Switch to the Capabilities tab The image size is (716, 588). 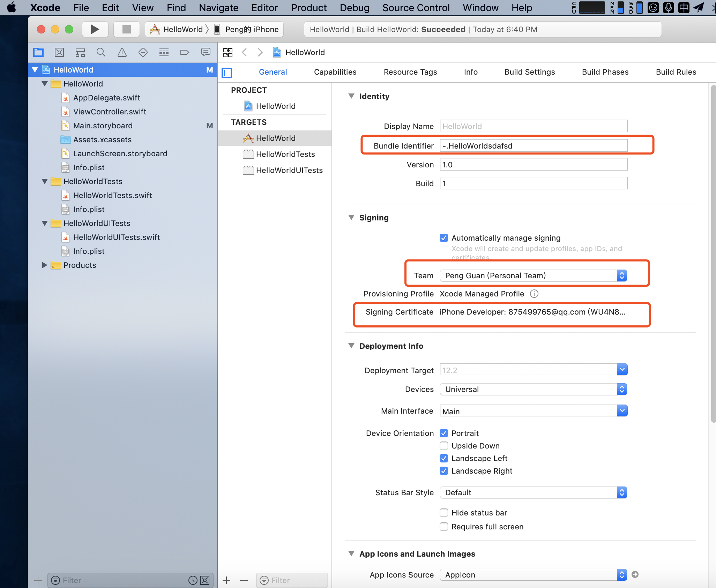tap(335, 72)
